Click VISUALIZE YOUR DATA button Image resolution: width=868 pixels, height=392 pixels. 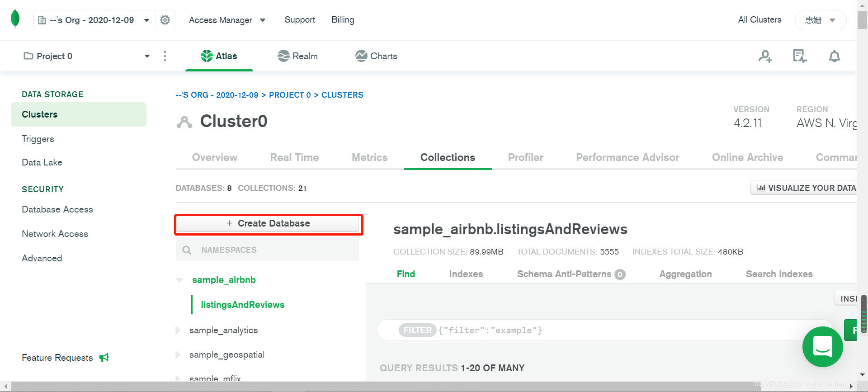coord(804,188)
